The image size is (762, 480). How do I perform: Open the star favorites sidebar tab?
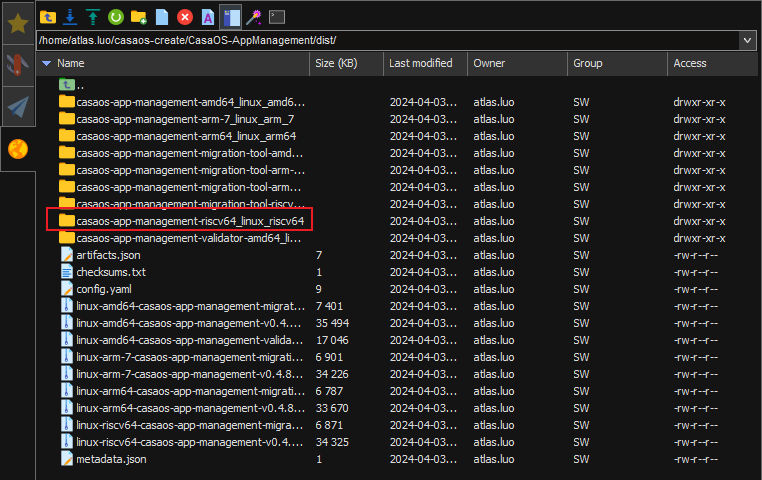[x=18, y=23]
